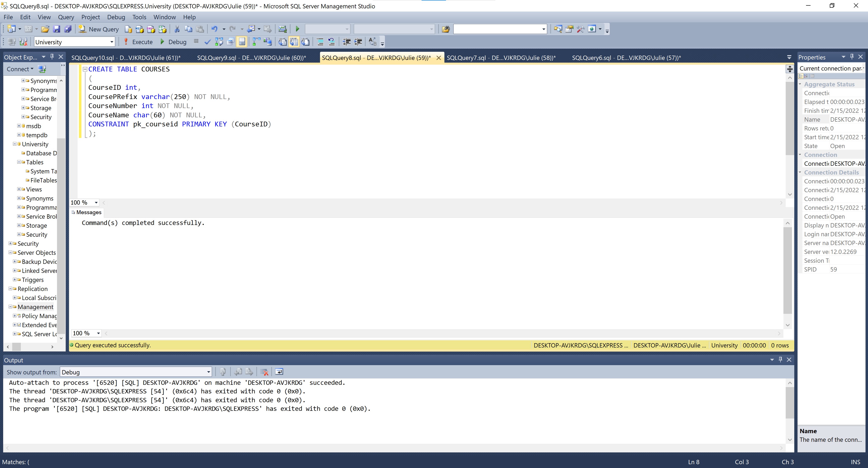This screenshot has height=468, width=868.
Task: Click Clear All in Output panel
Action: [x=265, y=372]
